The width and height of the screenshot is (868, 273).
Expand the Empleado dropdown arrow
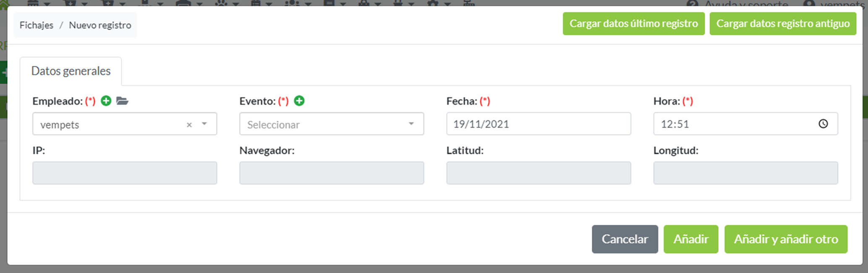point(204,124)
